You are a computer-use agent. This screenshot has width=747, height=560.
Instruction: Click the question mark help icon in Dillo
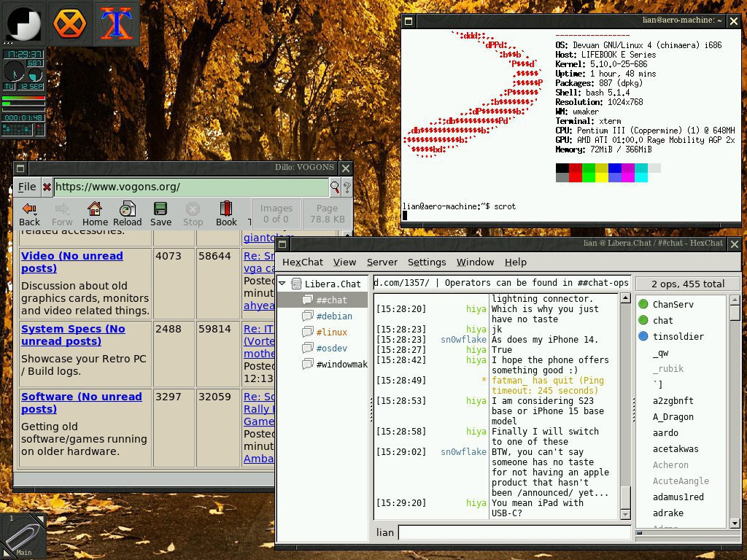[347, 187]
